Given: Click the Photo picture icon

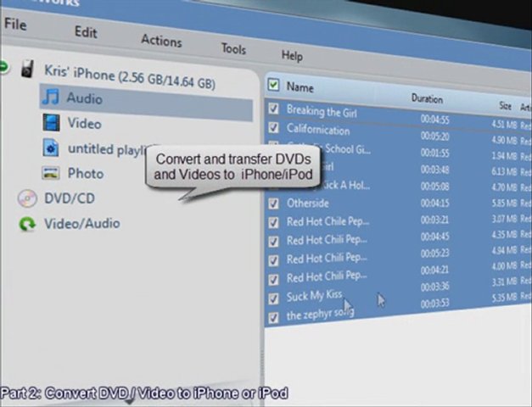Looking at the screenshot, I should (52, 173).
